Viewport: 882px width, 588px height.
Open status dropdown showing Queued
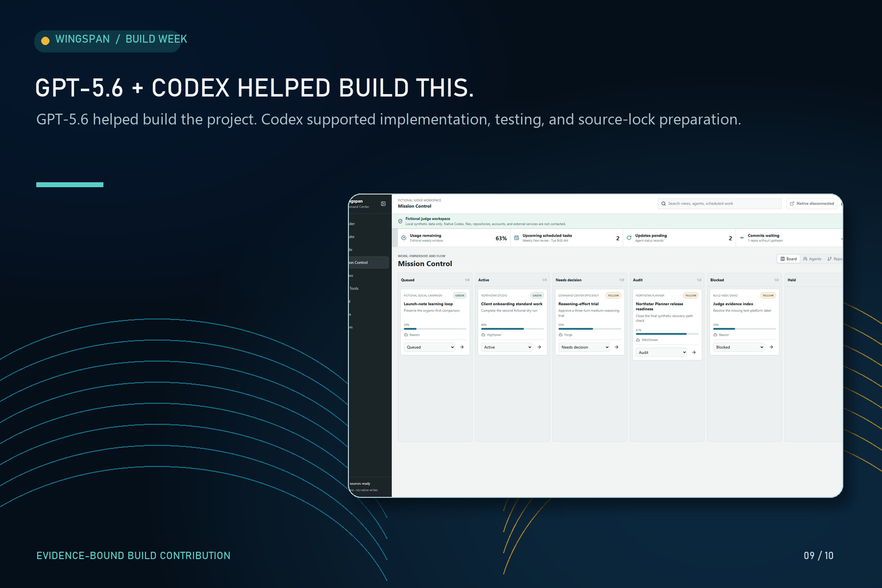(x=430, y=347)
